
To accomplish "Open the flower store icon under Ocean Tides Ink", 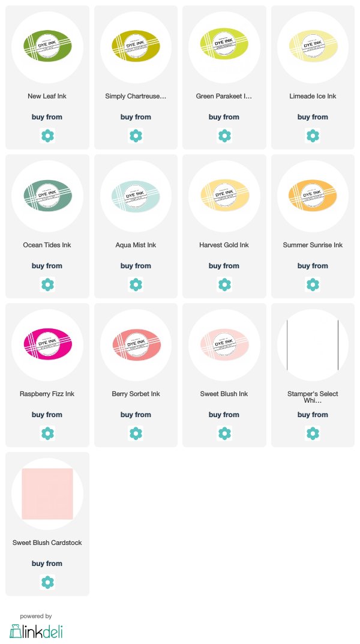I will [47, 284].
